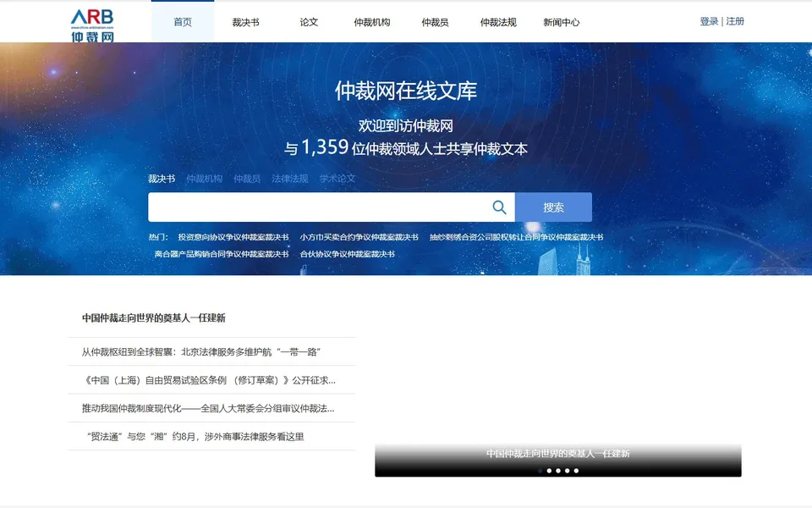Select 仲裁员 in top navigation

click(435, 22)
